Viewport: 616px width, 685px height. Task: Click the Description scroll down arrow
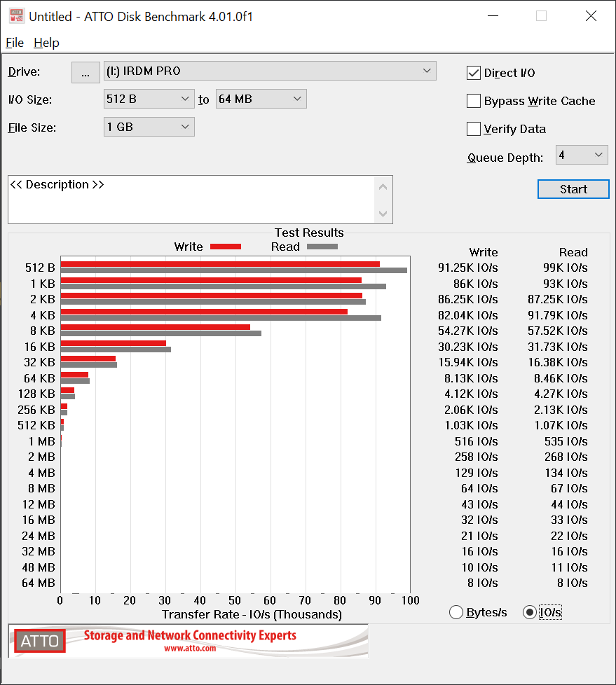[x=383, y=214]
